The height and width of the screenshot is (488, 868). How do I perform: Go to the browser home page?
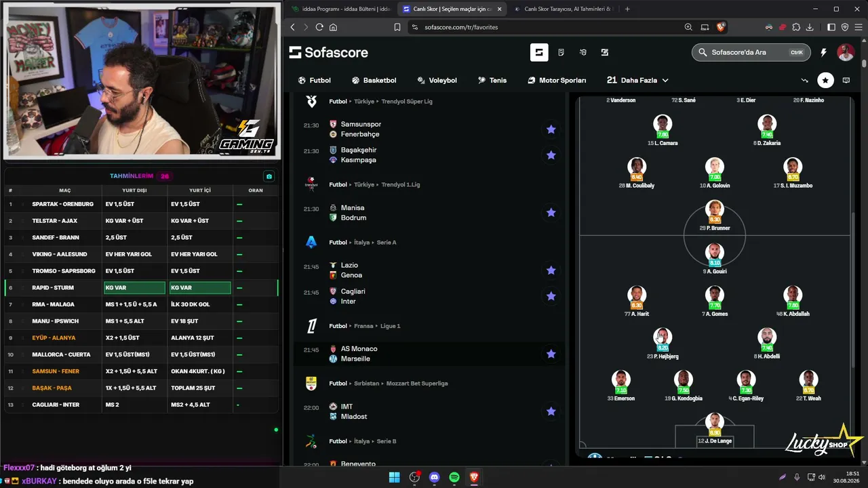(333, 27)
